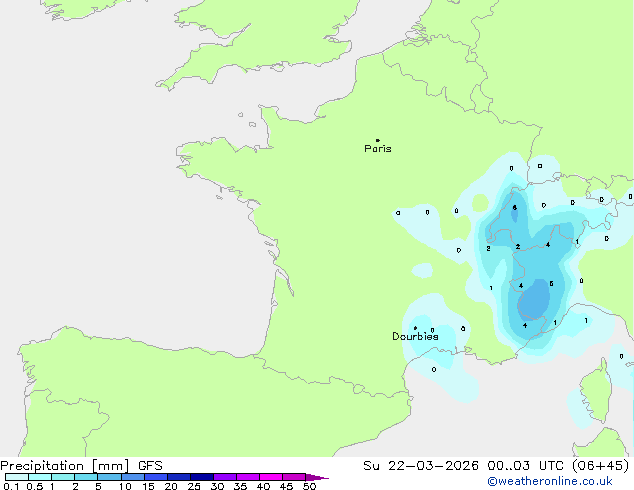Click the over-50 mm purple arrow tip

tap(318, 477)
